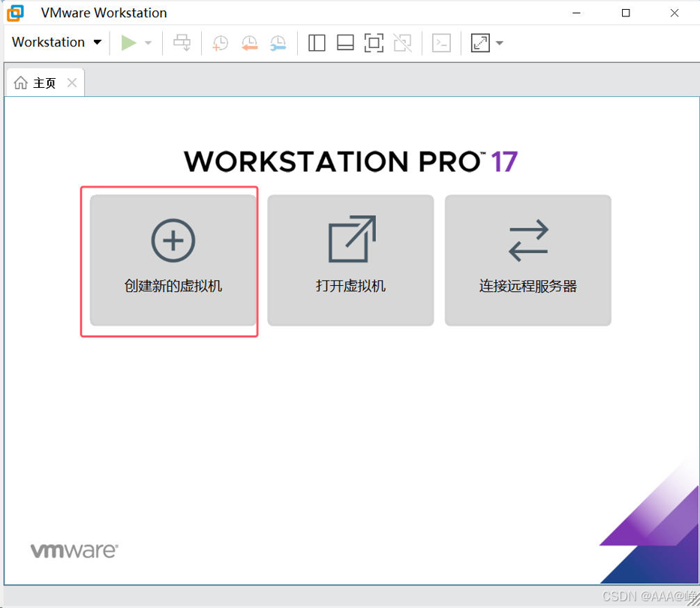Close the 主页 tab
Viewport: 700px width, 608px height.
72,83
